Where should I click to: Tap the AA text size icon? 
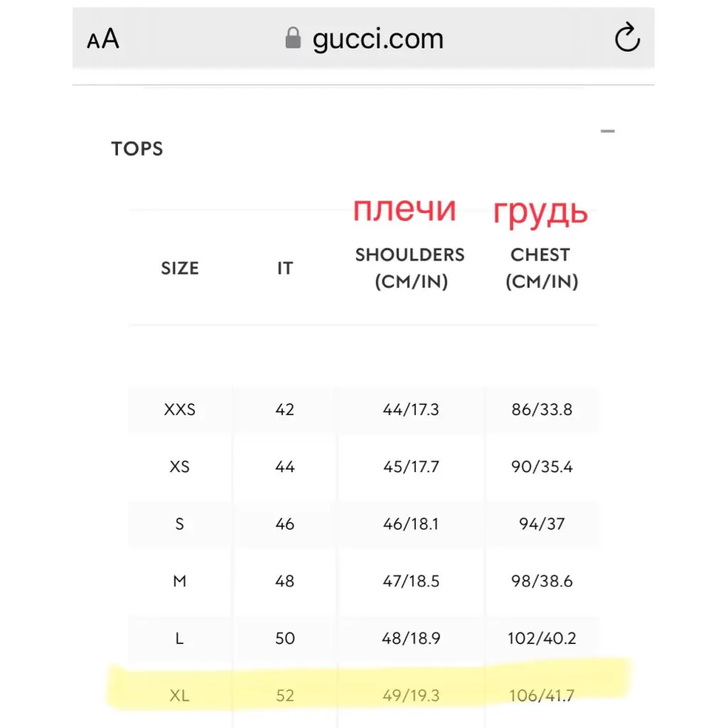pos(103,38)
